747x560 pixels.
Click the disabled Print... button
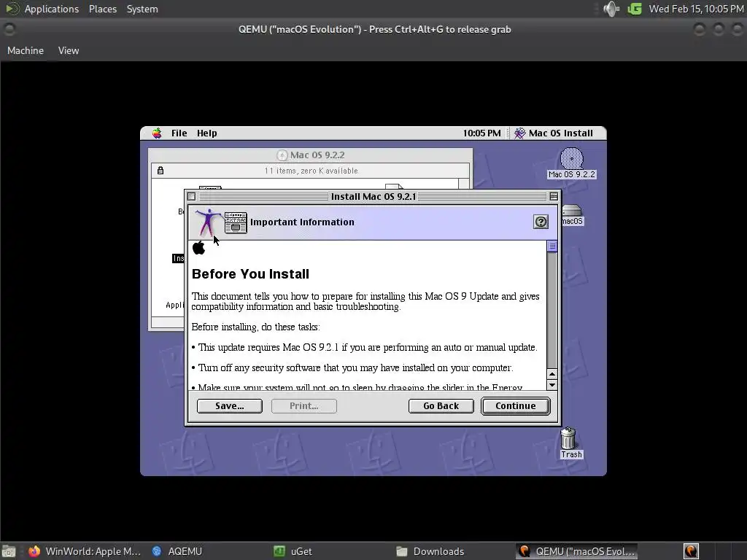[x=304, y=406]
